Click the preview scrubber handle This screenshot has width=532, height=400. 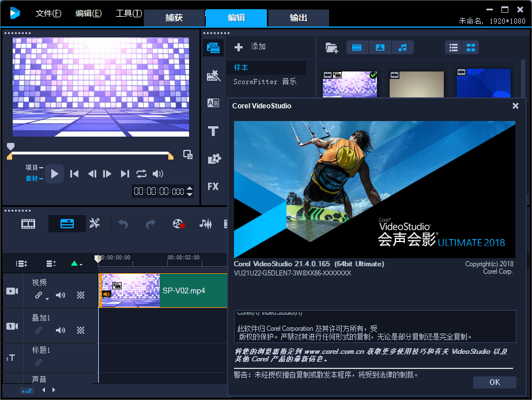[10, 146]
